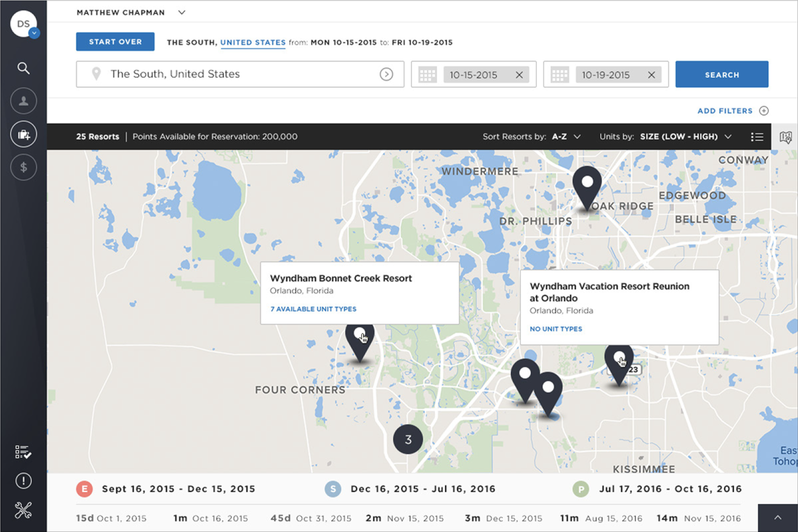Select the 2m Nov 15, 2015 timeline marker

404,518
